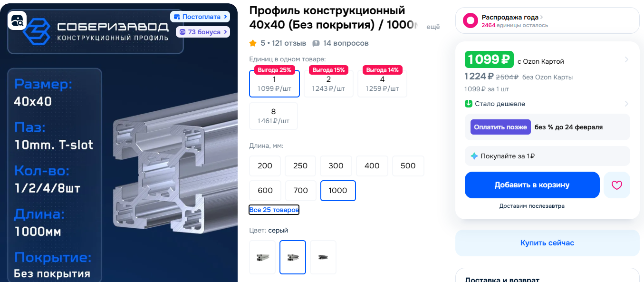Click the orange star rating icon

(x=253, y=43)
